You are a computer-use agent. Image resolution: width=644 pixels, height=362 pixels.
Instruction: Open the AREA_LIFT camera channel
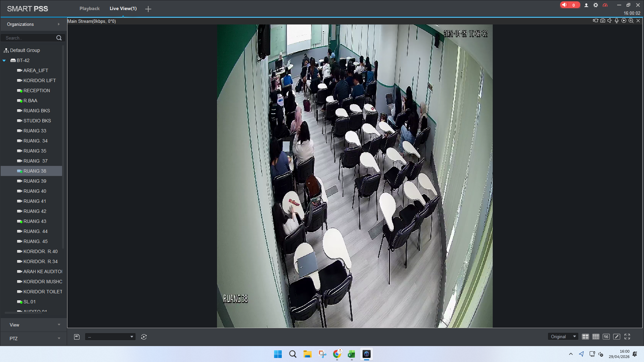pos(36,70)
